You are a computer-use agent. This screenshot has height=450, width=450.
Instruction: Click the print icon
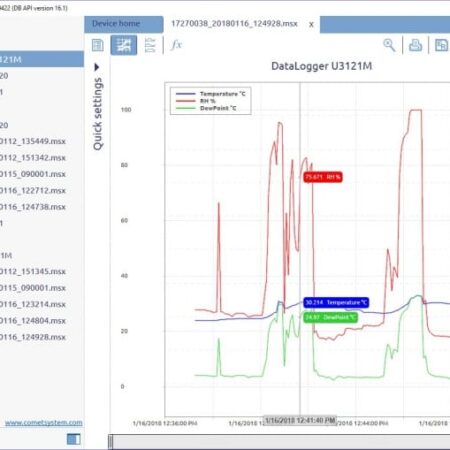click(x=415, y=45)
